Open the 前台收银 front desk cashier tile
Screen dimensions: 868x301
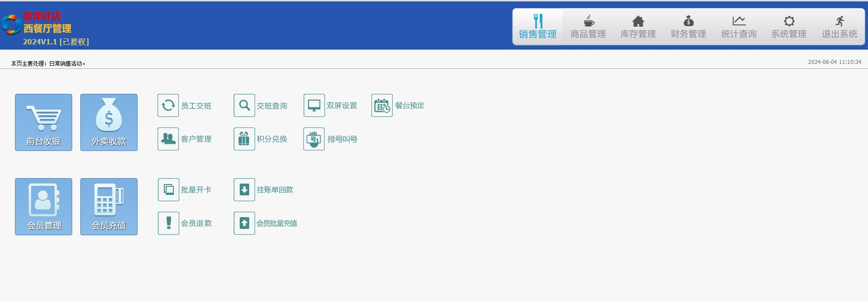pos(44,122)
